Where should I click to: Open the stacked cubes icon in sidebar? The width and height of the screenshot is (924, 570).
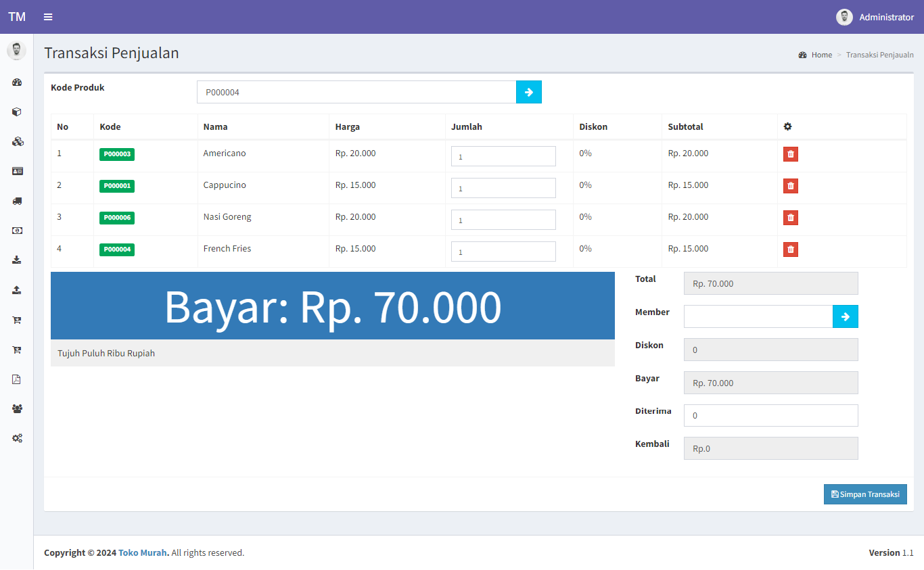17,142
